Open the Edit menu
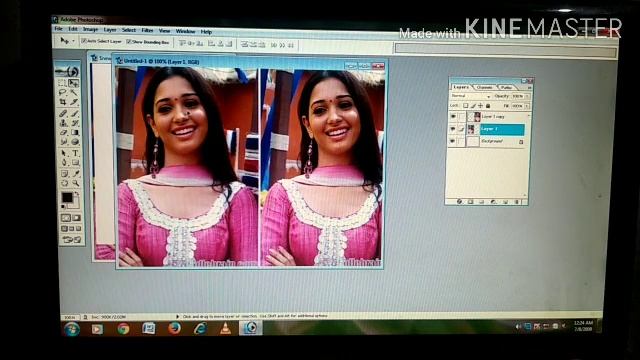640x360 pixels. 73,29
